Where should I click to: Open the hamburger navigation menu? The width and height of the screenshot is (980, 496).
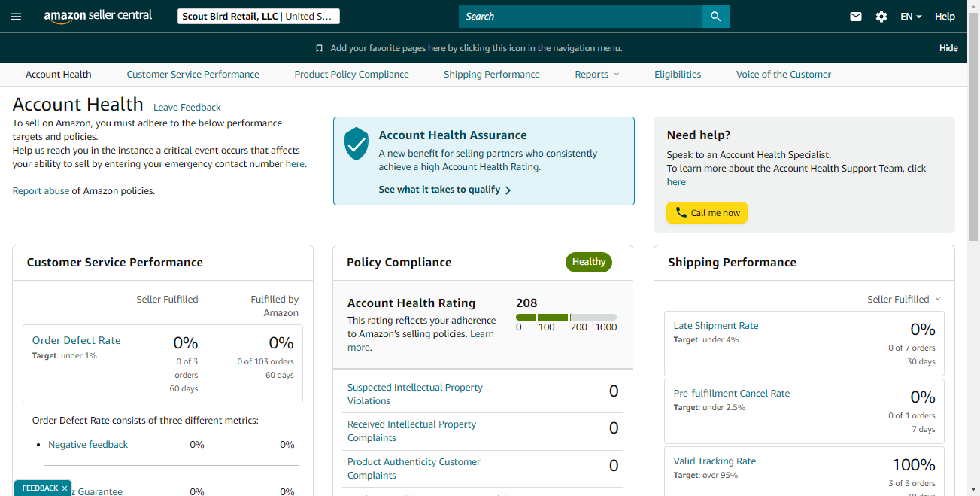click(x=16, y=16)
